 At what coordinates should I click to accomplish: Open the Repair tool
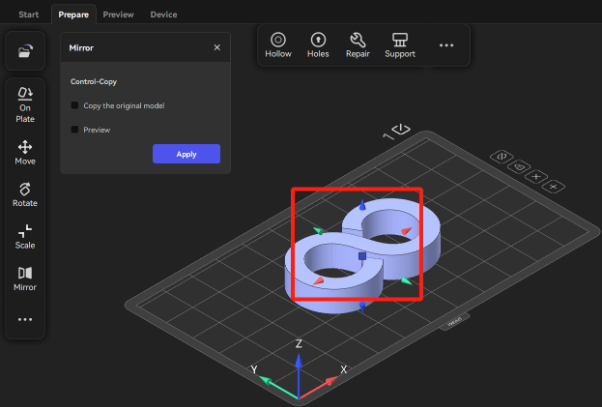point(358,45)
